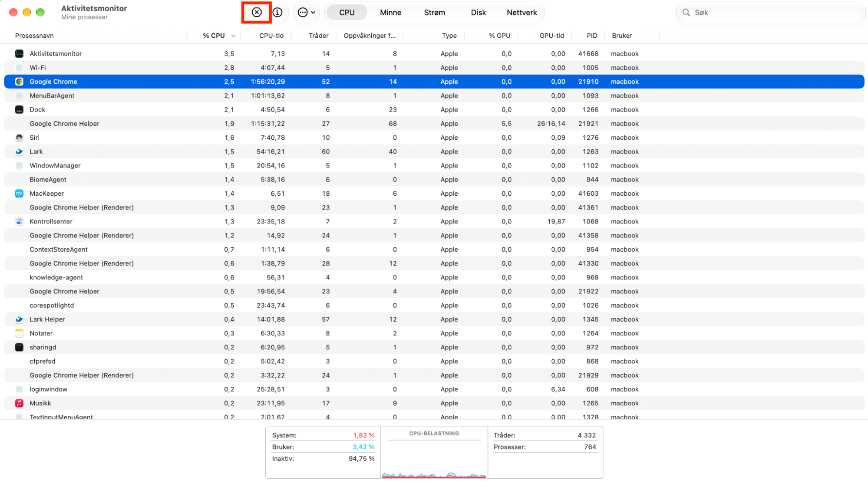Select the Dock process icon
This screenshot has height=483, width=868.
pos(19,109)
